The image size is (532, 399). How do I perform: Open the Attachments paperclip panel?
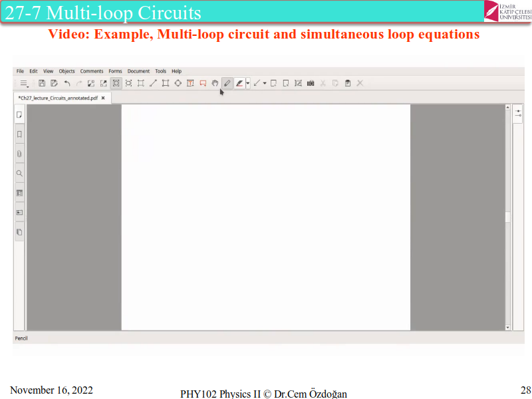(19, 154)
